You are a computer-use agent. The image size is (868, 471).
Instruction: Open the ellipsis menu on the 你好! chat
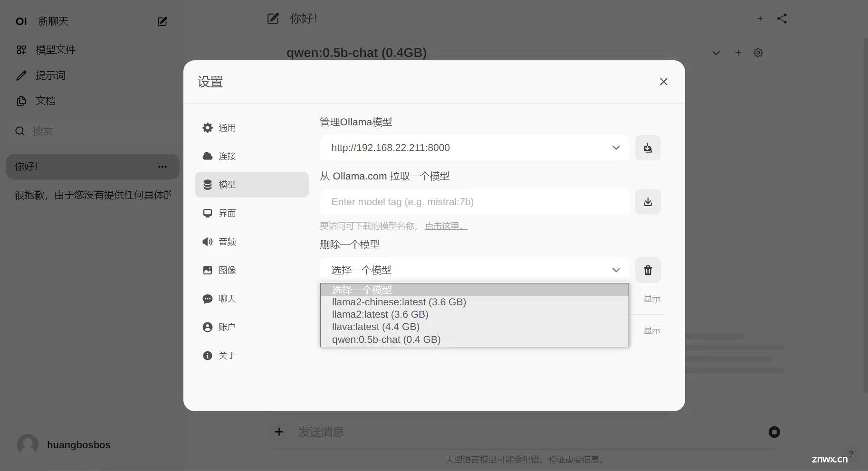click(x=162, y=167)
